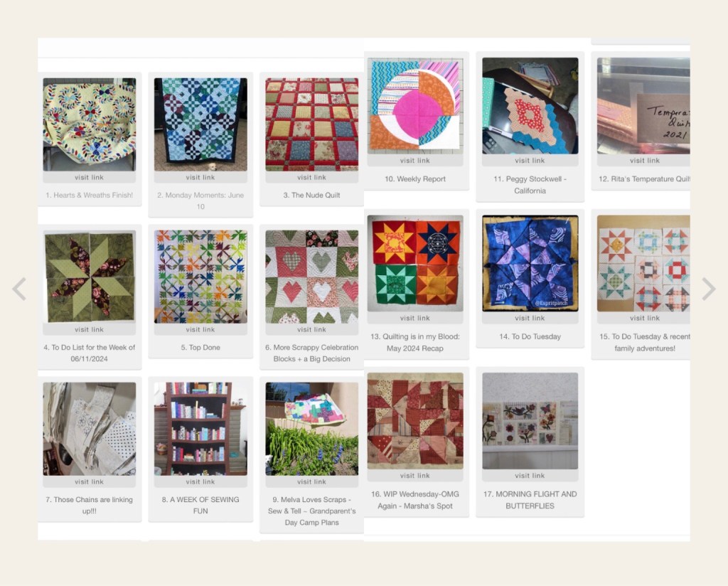The height and width of the screenshot is (586, 728).
Task: Open A WEEK OF SEWING FUN bookshelf image
Action: coord(200,429)
